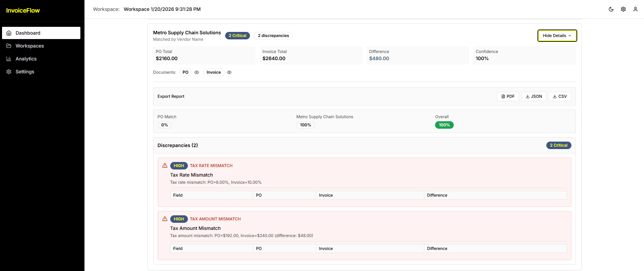Open settings gear in top bar
The height and width of the screenshot is (271, 644).
click(x=623, y=9)
